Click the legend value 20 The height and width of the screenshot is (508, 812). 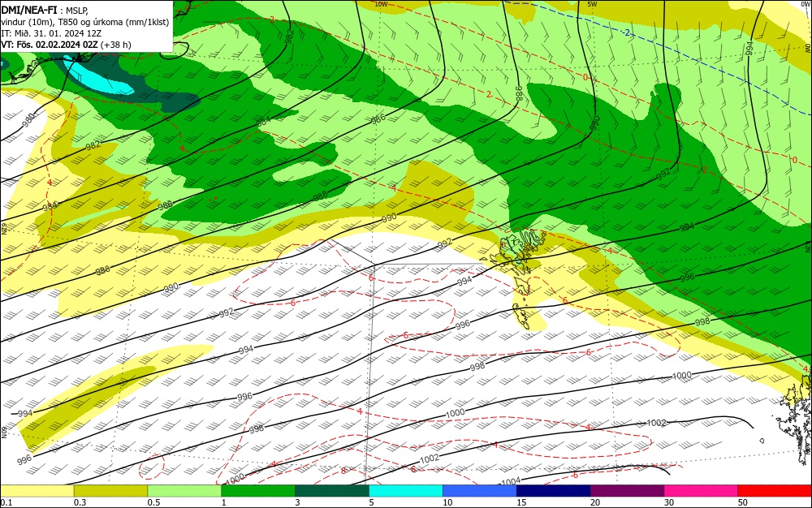pyautogui.click(x=595, y=502)
